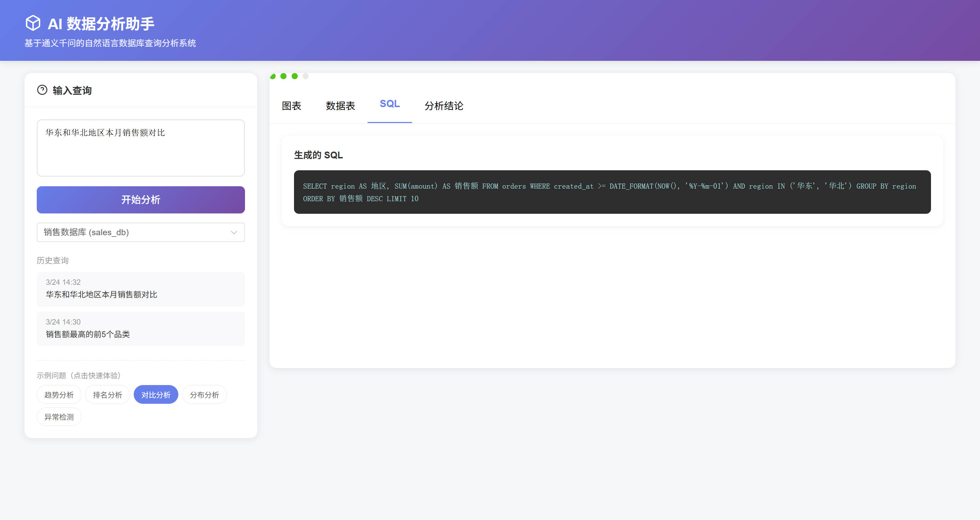Select the SQL tab
This screenshot has height=520, width=980.
point(390,104)
